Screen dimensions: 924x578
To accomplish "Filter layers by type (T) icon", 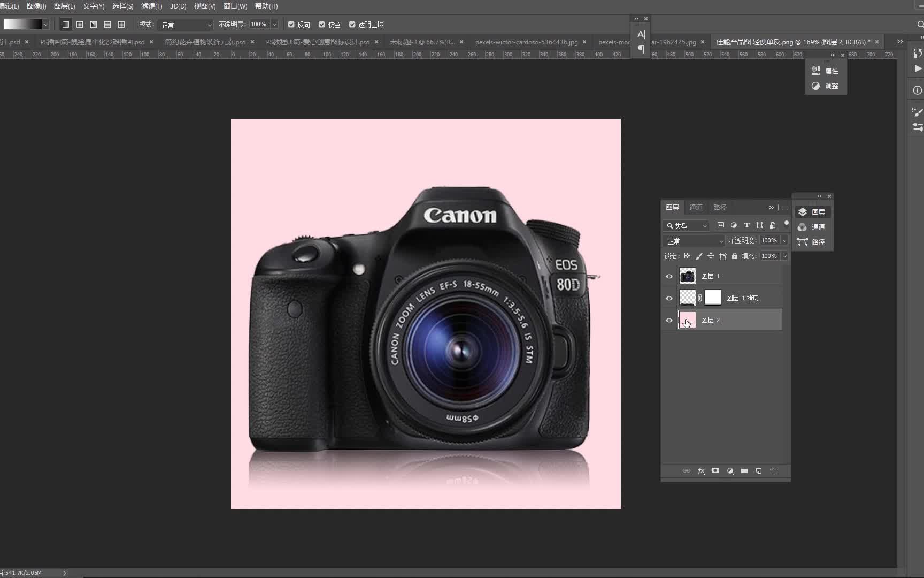I will click(x=746, y=225).
